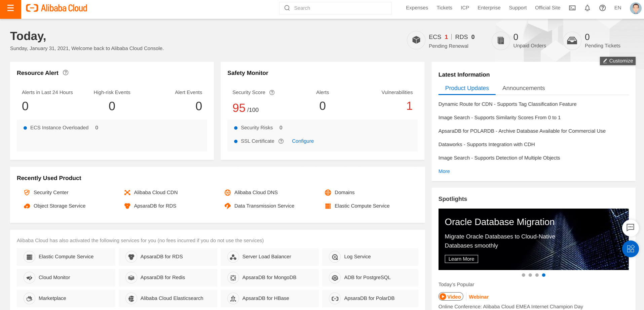Open the Resource Alert help tooltip
This screenshot has height=310, width=644.
[x=66, y=73]
